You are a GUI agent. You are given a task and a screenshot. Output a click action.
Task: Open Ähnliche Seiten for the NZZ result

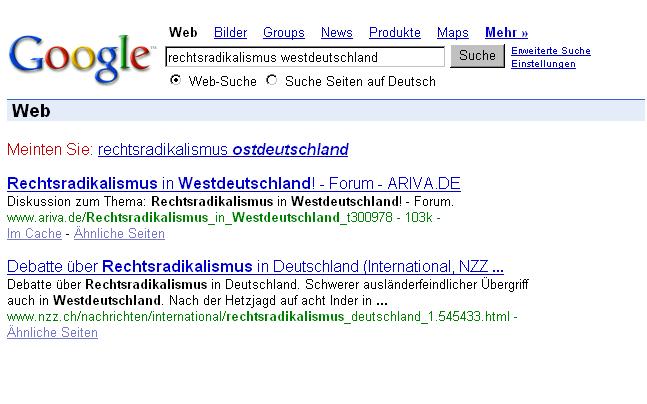tap(52, 333)
